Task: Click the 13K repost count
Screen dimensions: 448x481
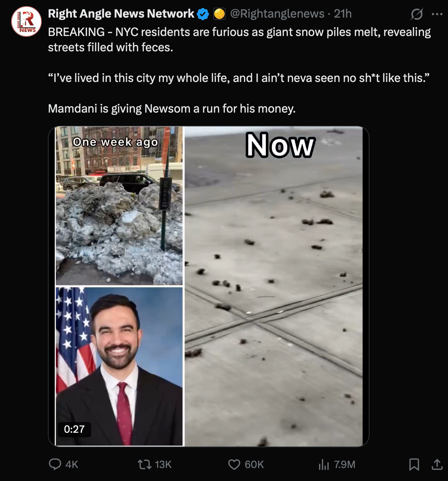Action: pyautogui.click(x=163, y=465)
